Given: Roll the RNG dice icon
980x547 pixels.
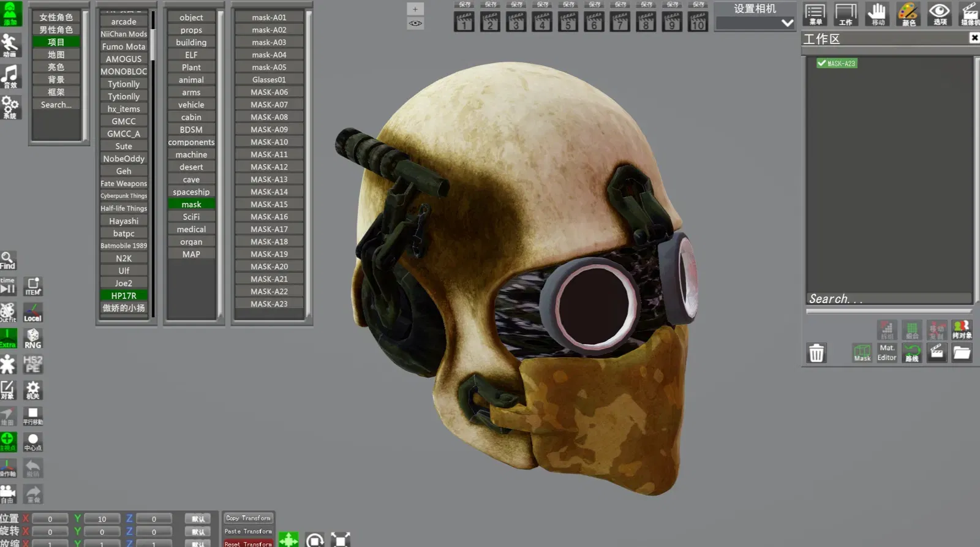Looking at the screenshot, I should tap(33, 338).
